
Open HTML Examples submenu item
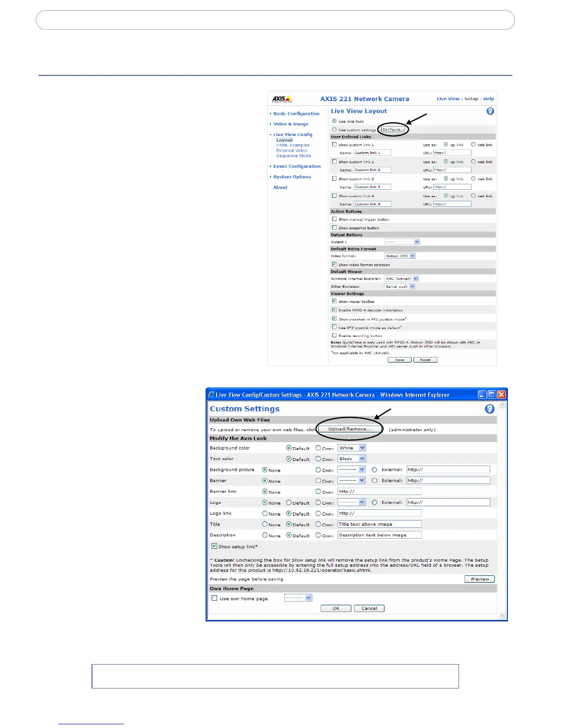point(293,145)
